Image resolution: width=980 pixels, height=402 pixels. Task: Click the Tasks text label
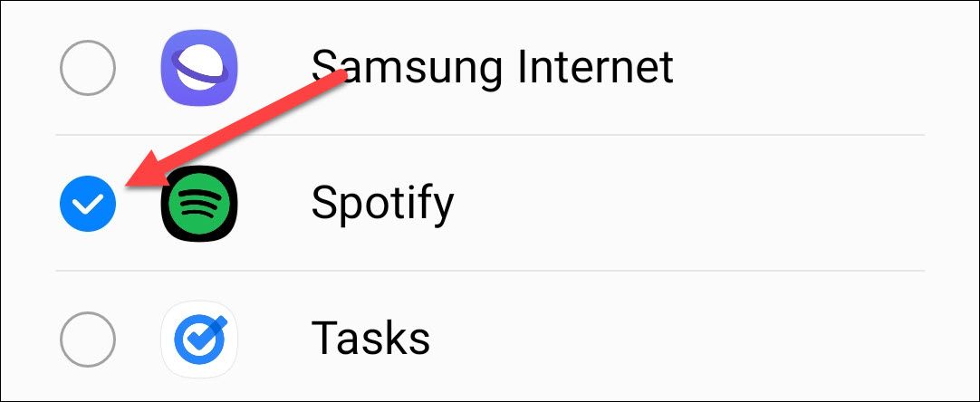point(370,339)
